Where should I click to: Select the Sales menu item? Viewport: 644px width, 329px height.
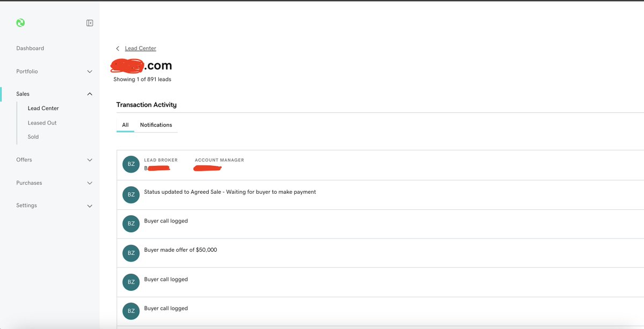tap(23, 94)
